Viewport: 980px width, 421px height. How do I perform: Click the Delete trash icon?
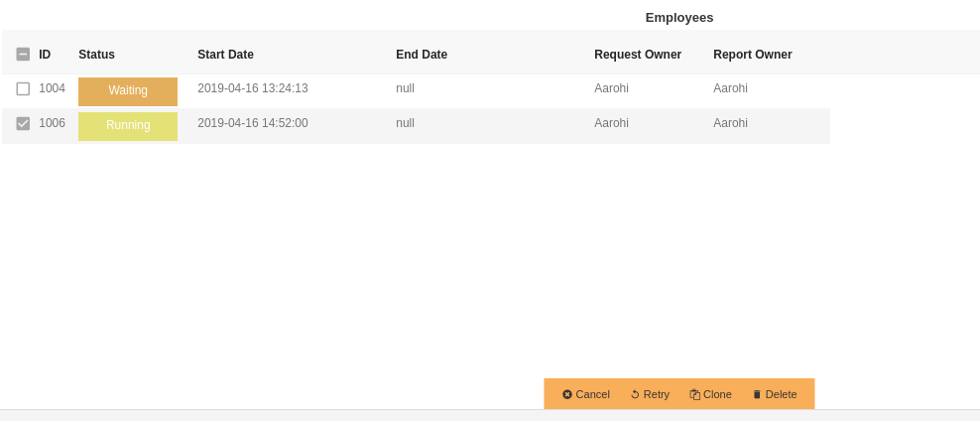[x=757, y=395]
